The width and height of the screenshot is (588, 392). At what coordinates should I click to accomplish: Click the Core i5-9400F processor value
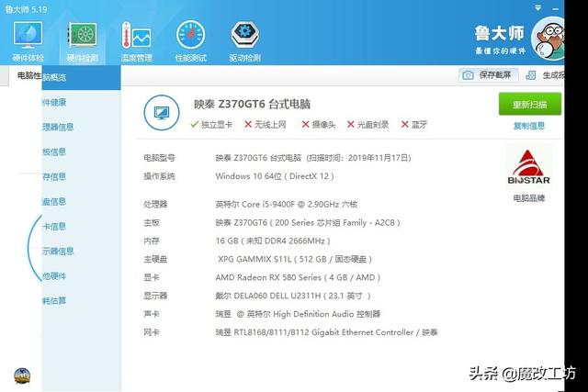287,204
